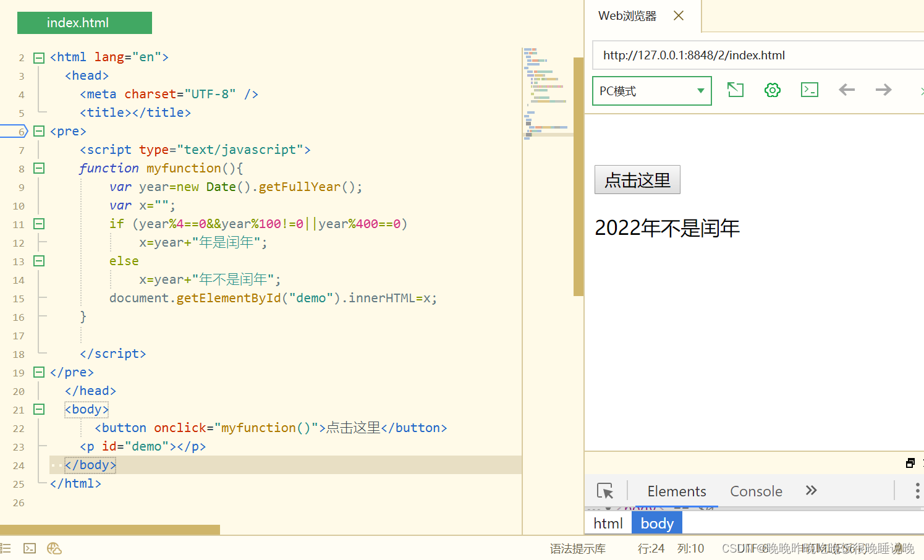Click line number 26 in the gutter
Screen dimensions: 924x560
click(19, 503)
